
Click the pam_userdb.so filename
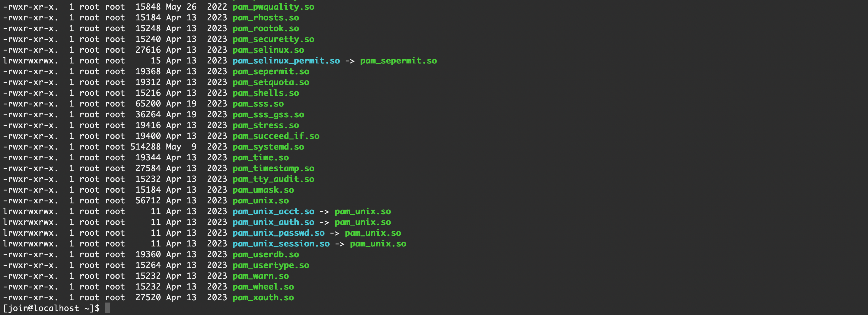click(x=266, y=254)
